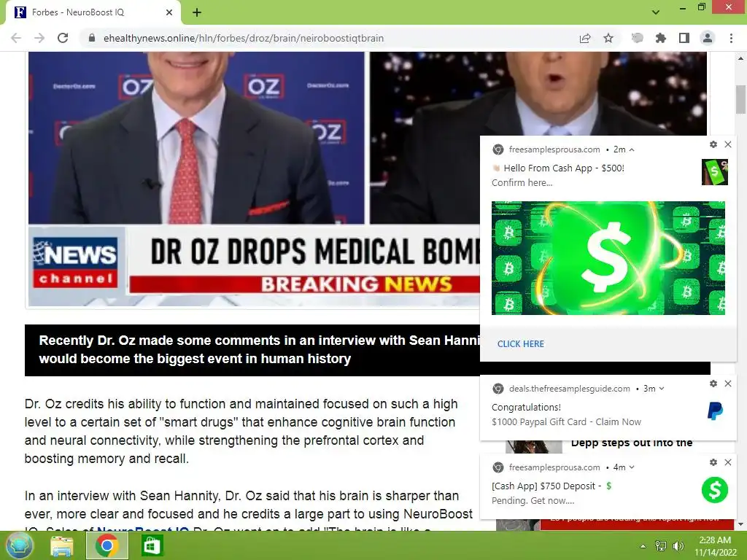The image size is (747, 560).
Task: Open settings for $750 Deposit notification
Action: pos(713,462)
